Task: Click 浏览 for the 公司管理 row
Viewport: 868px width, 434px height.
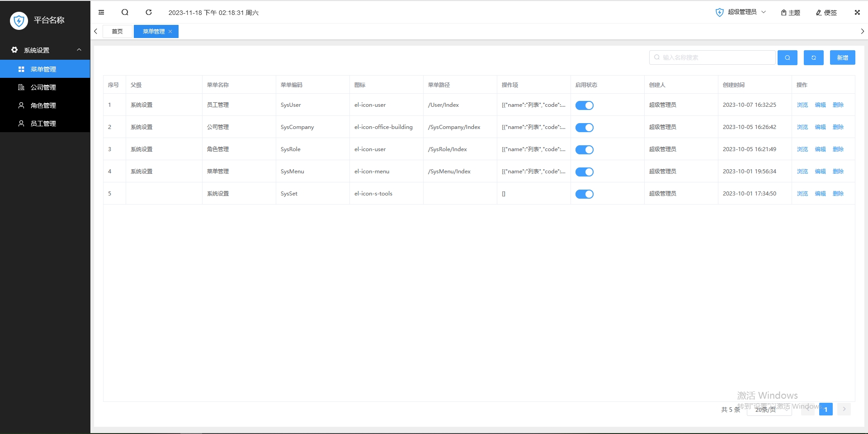Action: coord(802,127)
